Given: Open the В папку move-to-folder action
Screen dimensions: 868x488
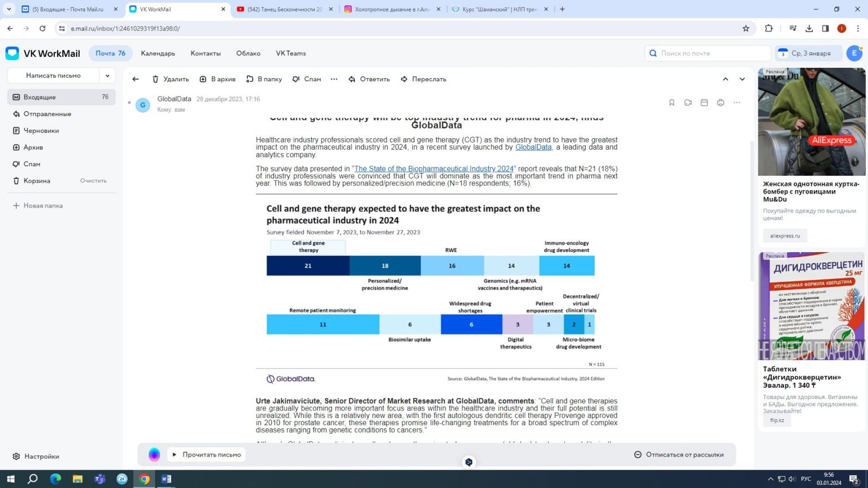Looking at the screenshot, I should 264,79.
